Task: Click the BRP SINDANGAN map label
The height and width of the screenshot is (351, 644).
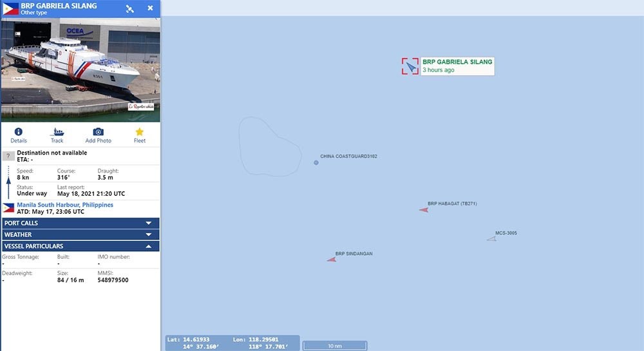Action: pos(354,254)
